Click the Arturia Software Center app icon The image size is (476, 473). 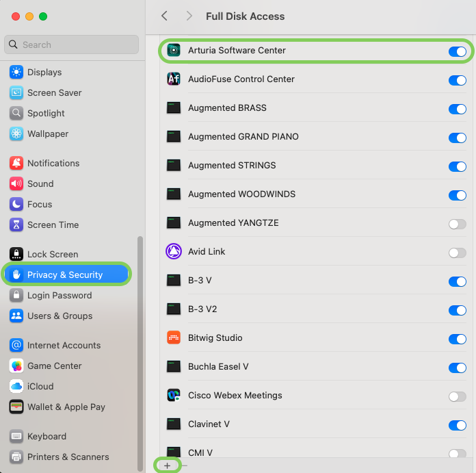click(174, 50)
